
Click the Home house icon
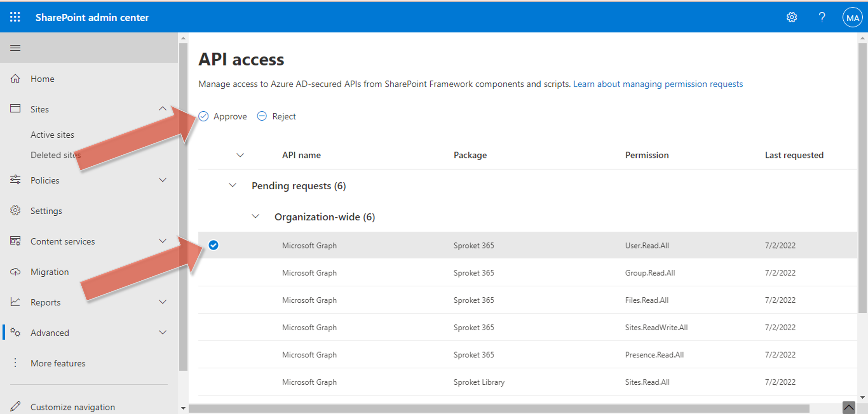pos(15,78)
